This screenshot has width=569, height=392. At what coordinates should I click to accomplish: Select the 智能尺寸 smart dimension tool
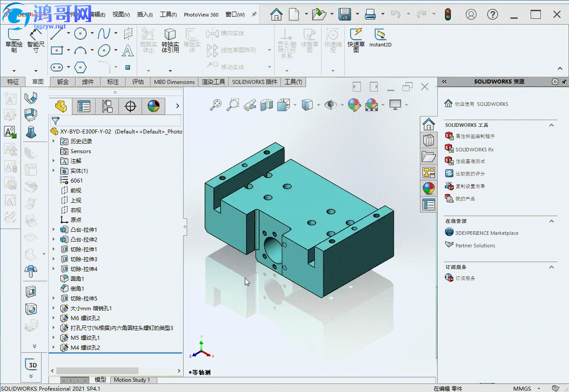(36, 41)
